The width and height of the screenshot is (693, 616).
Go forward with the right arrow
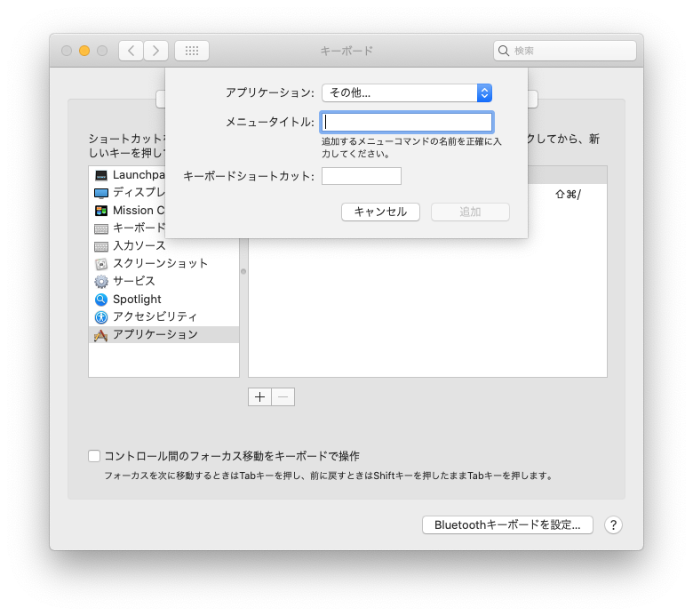point(155,51)
